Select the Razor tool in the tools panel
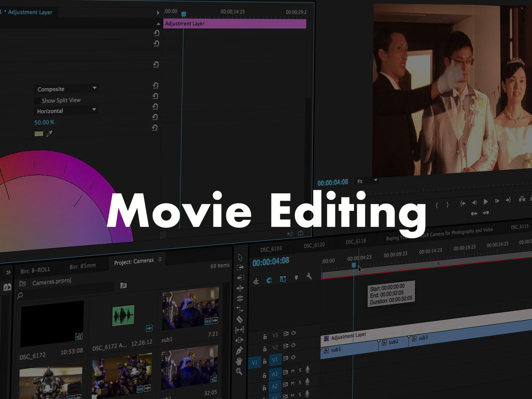 [239, 319]
